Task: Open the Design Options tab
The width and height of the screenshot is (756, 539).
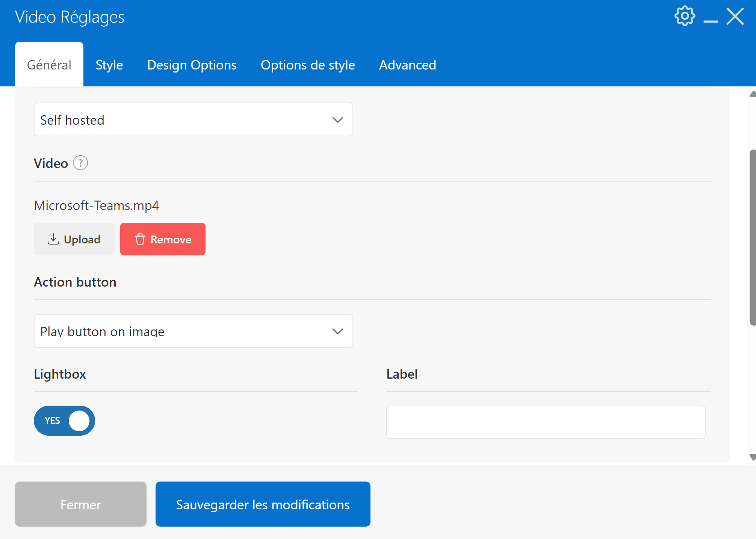Action: [192, 65]
